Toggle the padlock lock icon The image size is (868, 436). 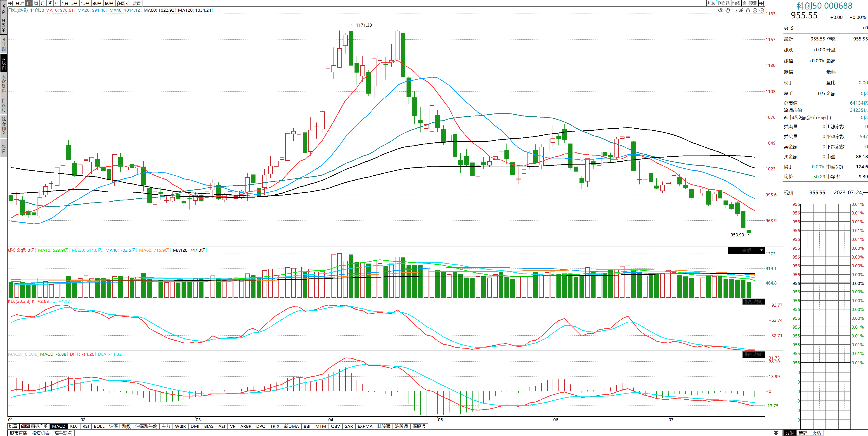click(x=748, y=10)
